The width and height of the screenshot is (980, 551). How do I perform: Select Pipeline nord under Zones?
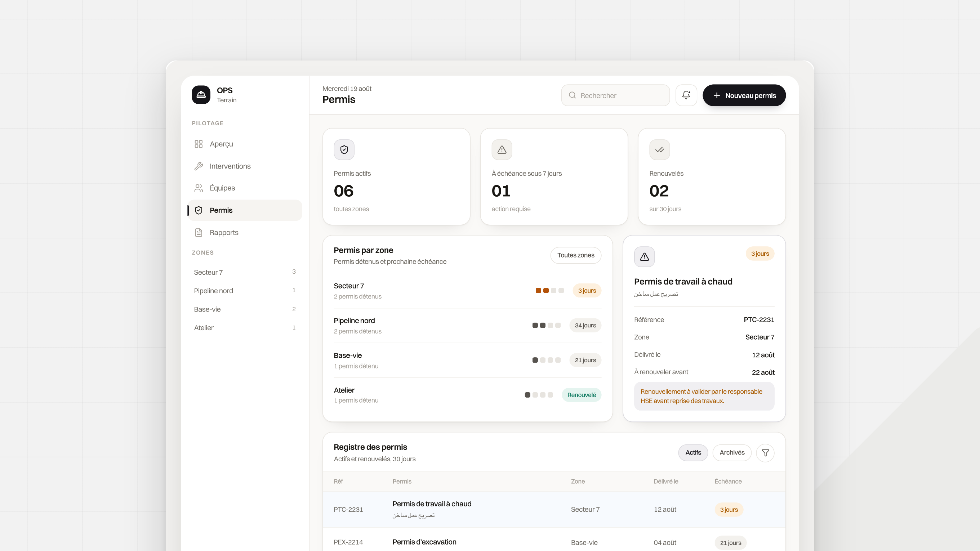245,291
